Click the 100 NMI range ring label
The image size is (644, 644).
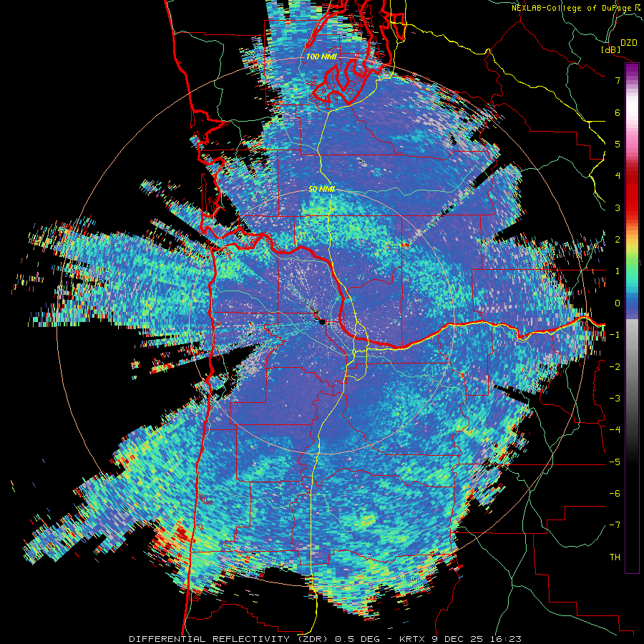(321, 57)
